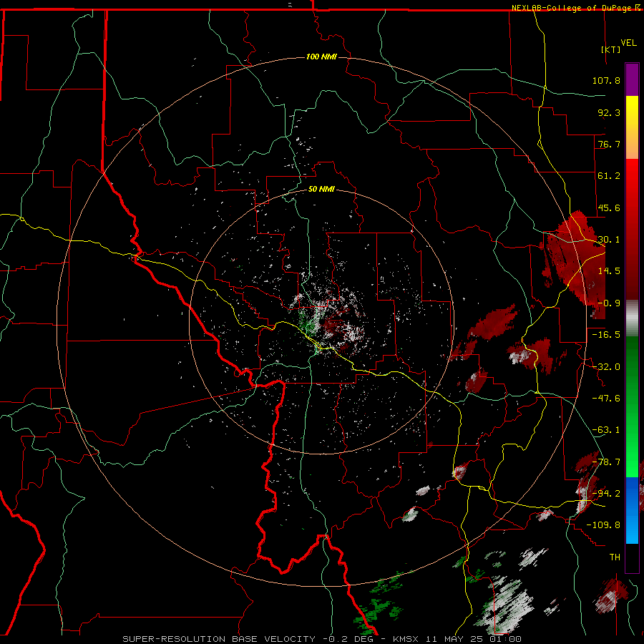Image resolution: width=644 pixels, height=644 pixels.
Task: Pick the -109.8 legend value
Action: (x=604, y=525)
